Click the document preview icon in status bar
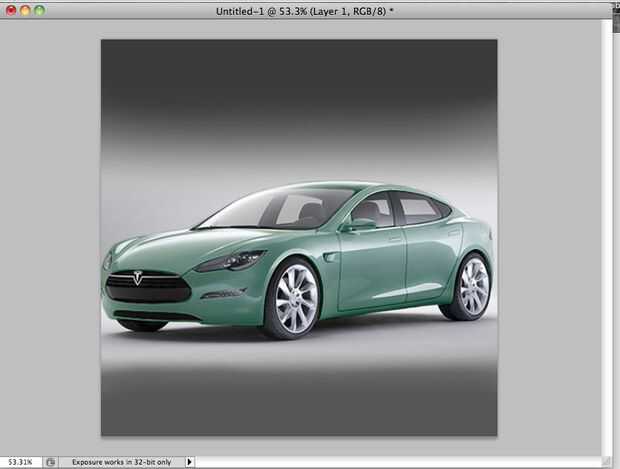 (x=50, y=462)
